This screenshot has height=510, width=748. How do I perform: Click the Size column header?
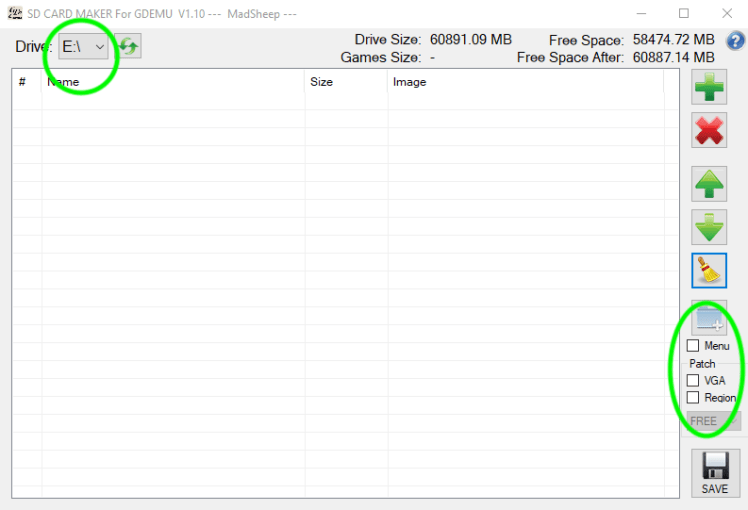pos(345,82)
